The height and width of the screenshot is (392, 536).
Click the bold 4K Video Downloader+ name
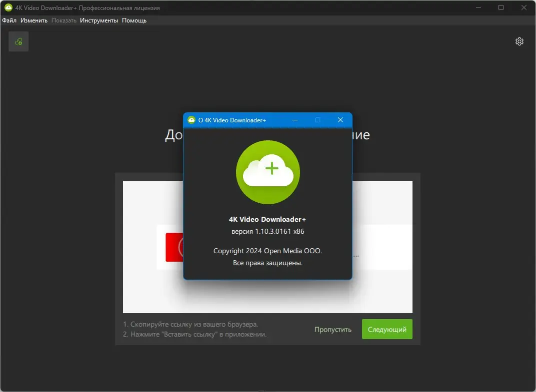[x=267, y=219]
